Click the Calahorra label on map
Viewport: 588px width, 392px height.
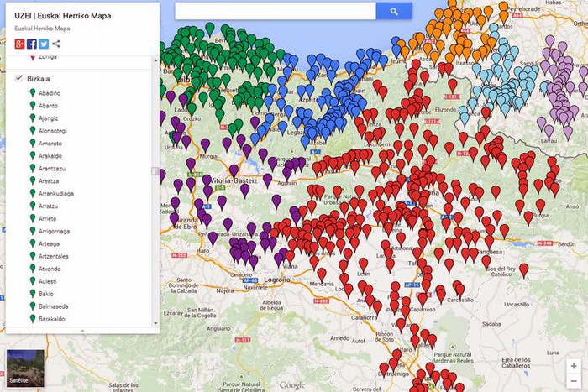pyautogui.click(x=364, y=317)
